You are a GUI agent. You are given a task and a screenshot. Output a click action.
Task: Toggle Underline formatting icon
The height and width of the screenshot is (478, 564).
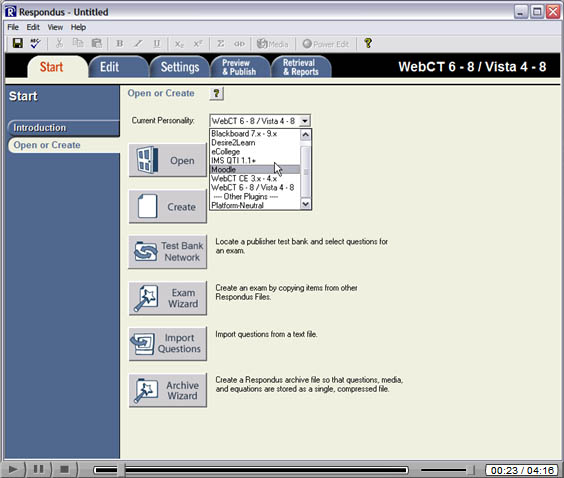157,44
